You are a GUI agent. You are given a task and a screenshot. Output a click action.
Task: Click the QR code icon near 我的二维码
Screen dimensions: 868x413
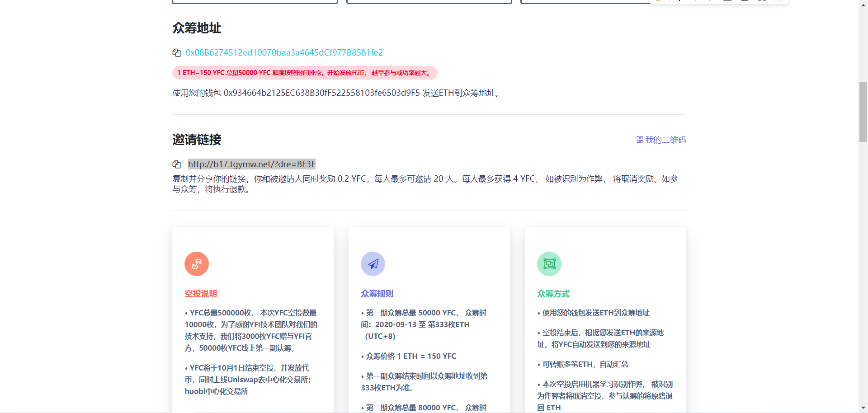[x=640, y=140]
